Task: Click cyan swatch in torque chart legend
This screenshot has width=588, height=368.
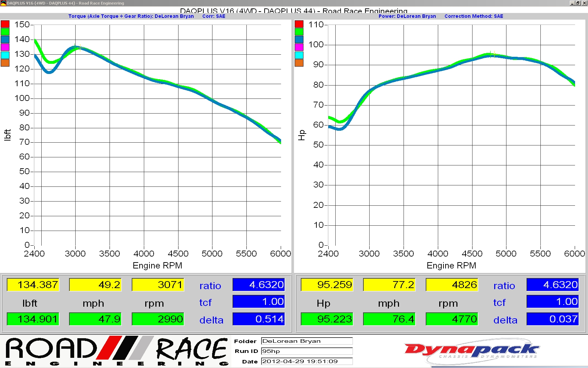Action: coord(5,55)
